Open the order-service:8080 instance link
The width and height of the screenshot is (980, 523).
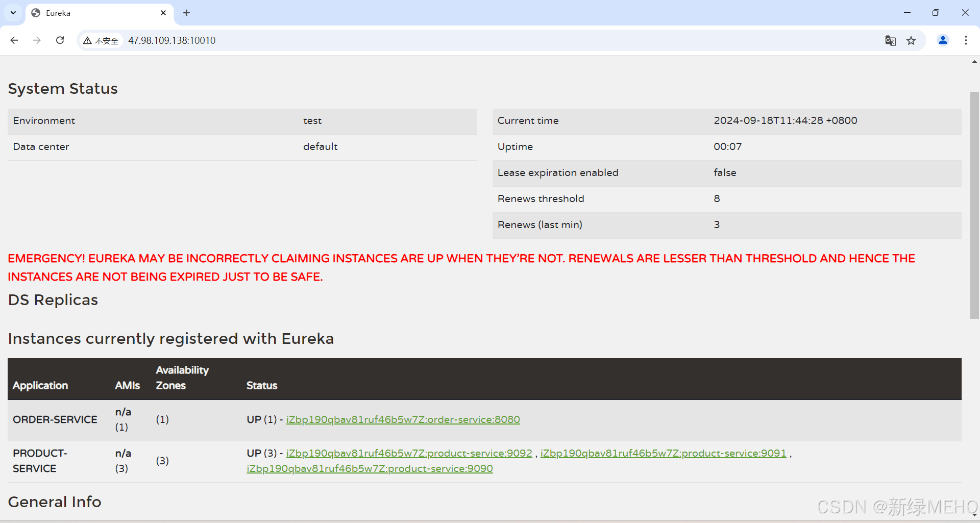click(x=403, y=419)
